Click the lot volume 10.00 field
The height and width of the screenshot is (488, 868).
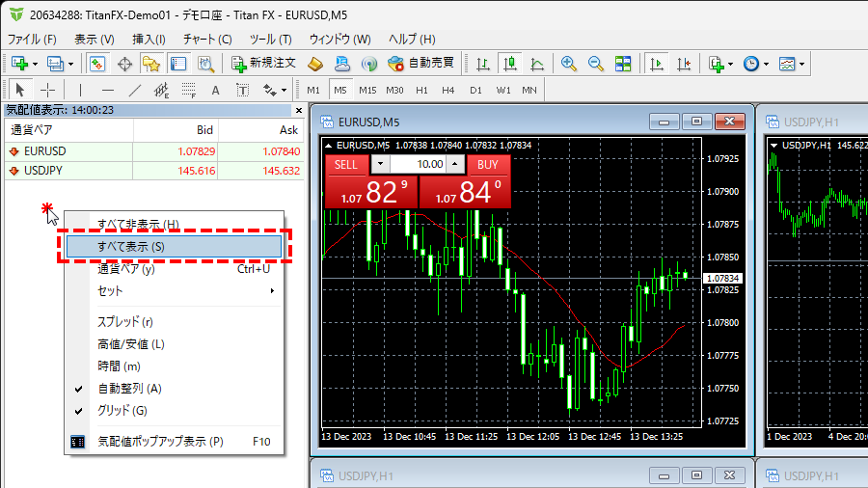point(418,164)
